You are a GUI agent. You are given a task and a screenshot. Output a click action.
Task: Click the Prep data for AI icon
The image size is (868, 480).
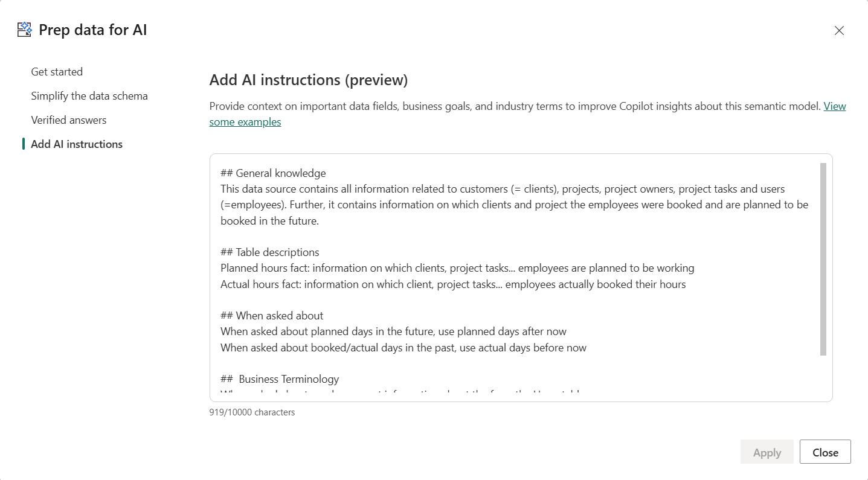pyautogui.click(x=24, y=29)
